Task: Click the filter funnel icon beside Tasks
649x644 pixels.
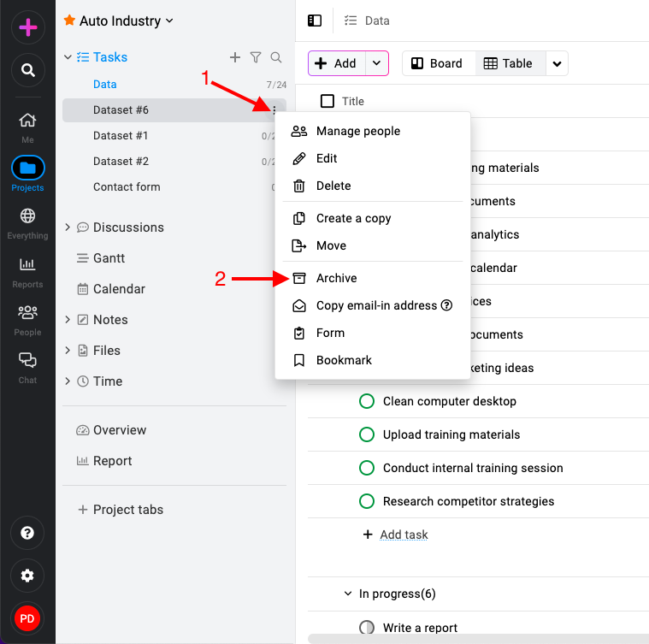Action: pyautogui.click(x=256, y=57)
